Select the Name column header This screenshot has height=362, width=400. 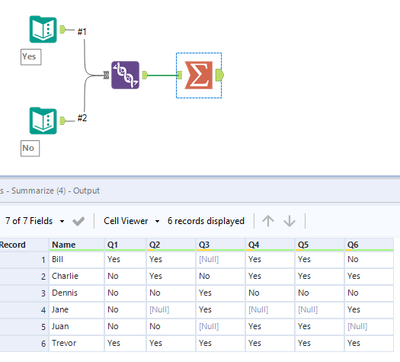tap(76, 245)
